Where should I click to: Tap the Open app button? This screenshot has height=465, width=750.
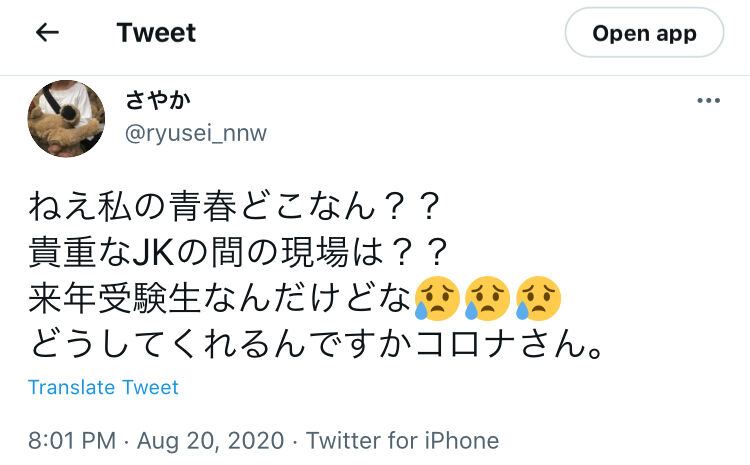644,33
